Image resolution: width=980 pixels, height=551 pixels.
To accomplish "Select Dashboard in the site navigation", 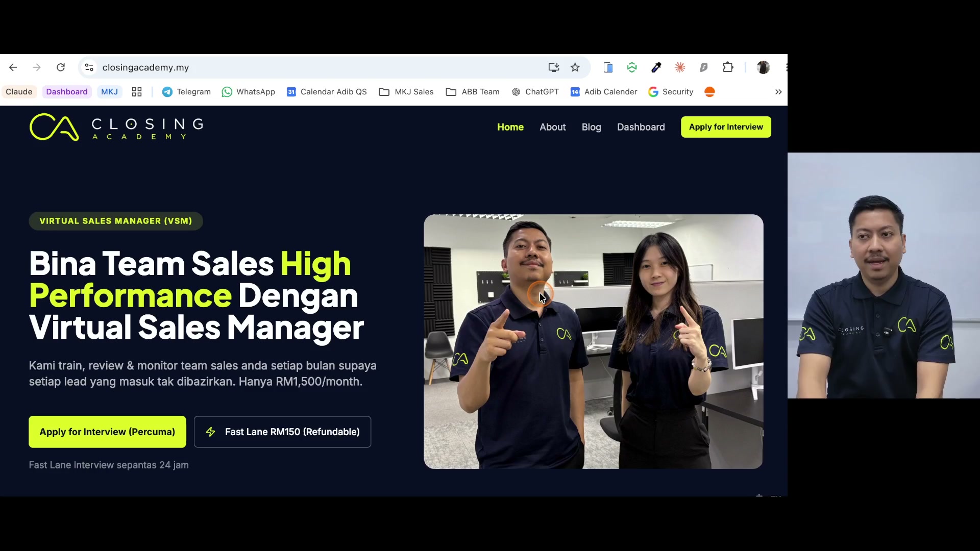I will (641, 127).
